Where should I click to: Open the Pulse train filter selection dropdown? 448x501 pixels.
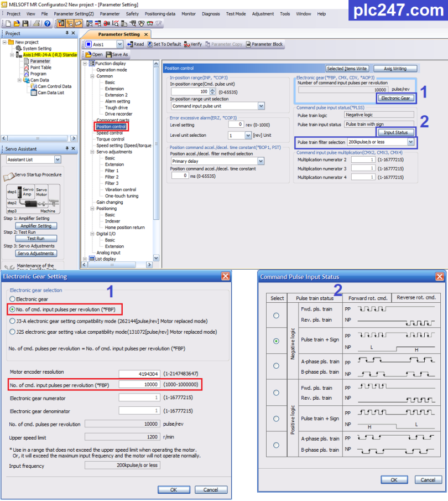coord(410,142)
